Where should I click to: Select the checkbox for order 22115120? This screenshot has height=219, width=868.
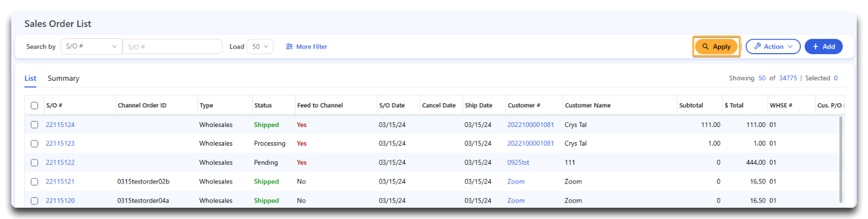pos(34,201)
